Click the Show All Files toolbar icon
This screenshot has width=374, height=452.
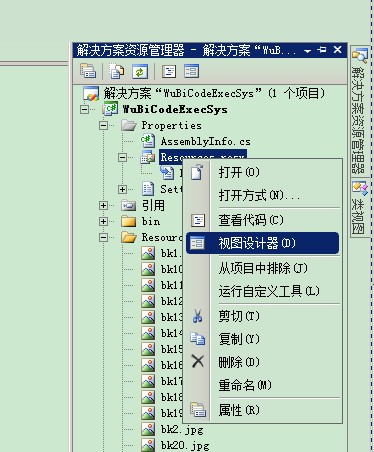116,71
